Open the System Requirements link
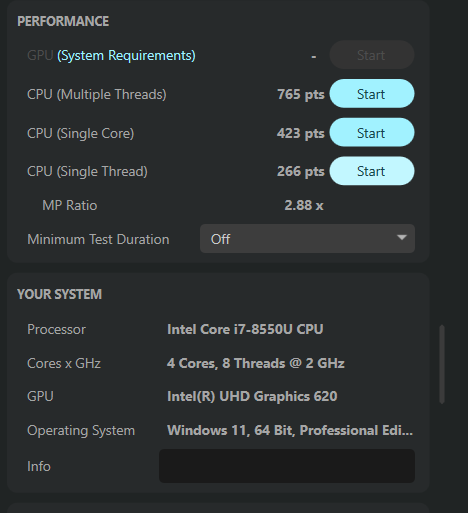 click(126, 55)
